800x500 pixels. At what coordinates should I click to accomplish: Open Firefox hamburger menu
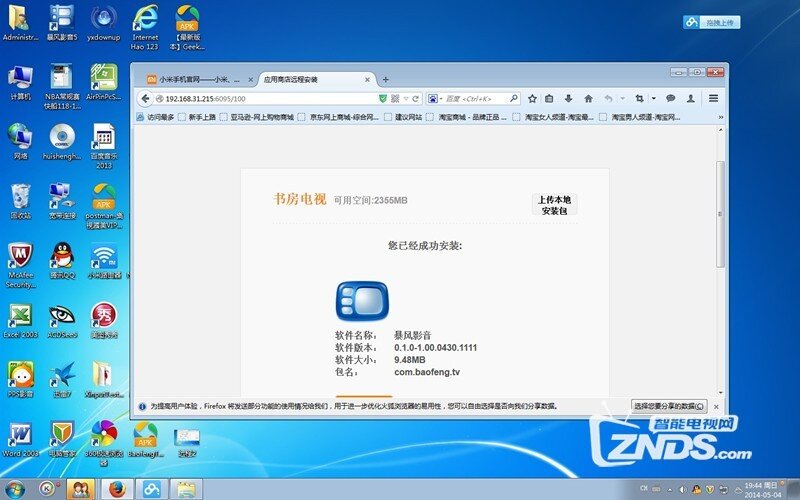pos(713,98)
